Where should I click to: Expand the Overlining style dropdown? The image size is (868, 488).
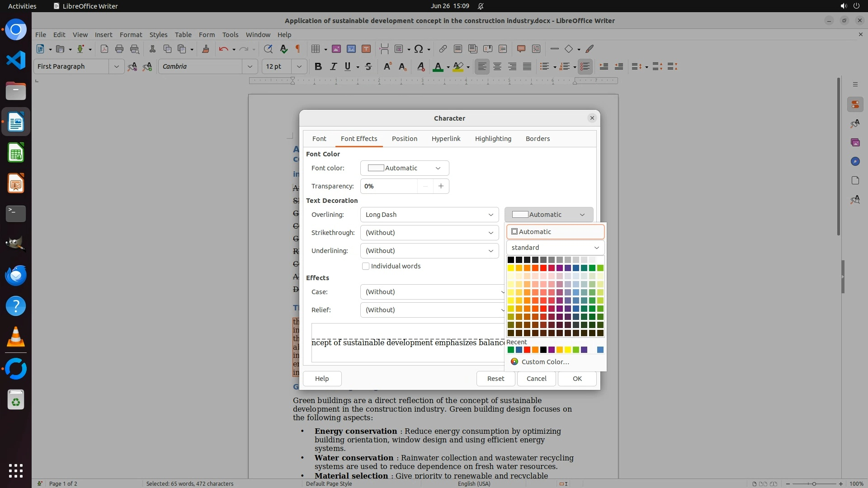click(x=429, y=215)
